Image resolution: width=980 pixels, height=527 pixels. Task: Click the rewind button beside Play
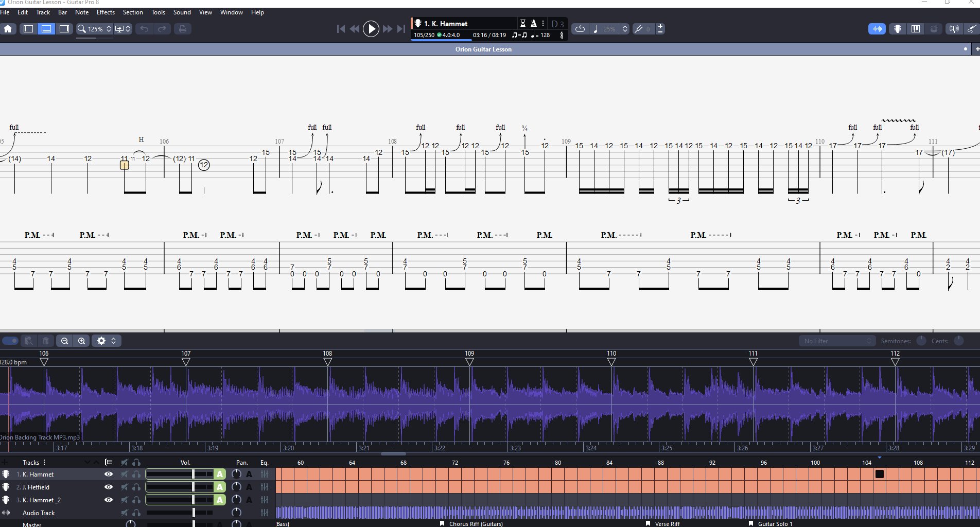click(x=355, y=29)
